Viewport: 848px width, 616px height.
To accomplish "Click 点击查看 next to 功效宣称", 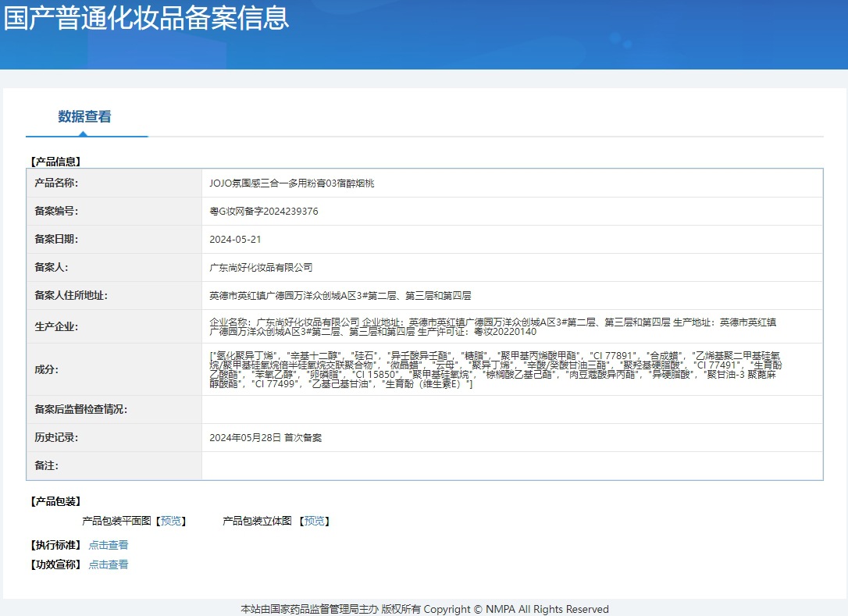I will 109,564.
